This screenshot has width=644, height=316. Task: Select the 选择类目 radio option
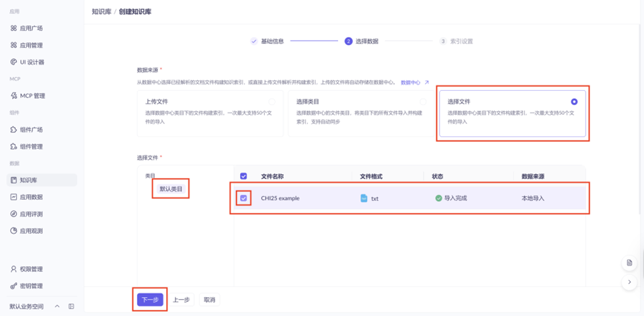click(423, 102)
